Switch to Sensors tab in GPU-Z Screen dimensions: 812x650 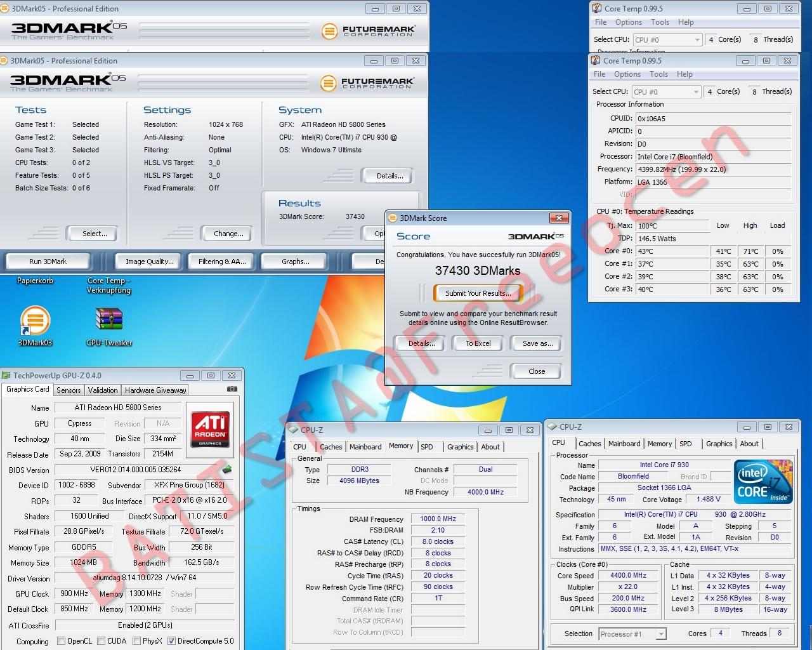click(x=69, y=390)
